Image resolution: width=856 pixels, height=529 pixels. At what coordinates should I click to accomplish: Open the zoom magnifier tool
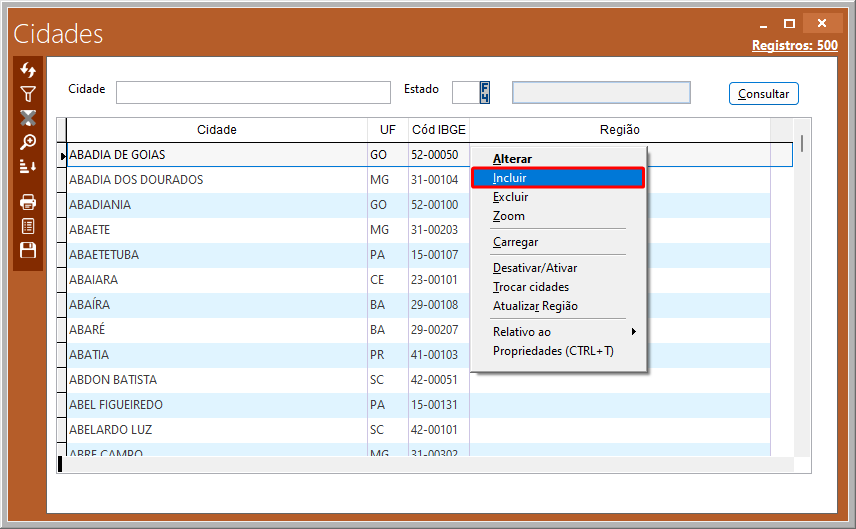(28, 142)
